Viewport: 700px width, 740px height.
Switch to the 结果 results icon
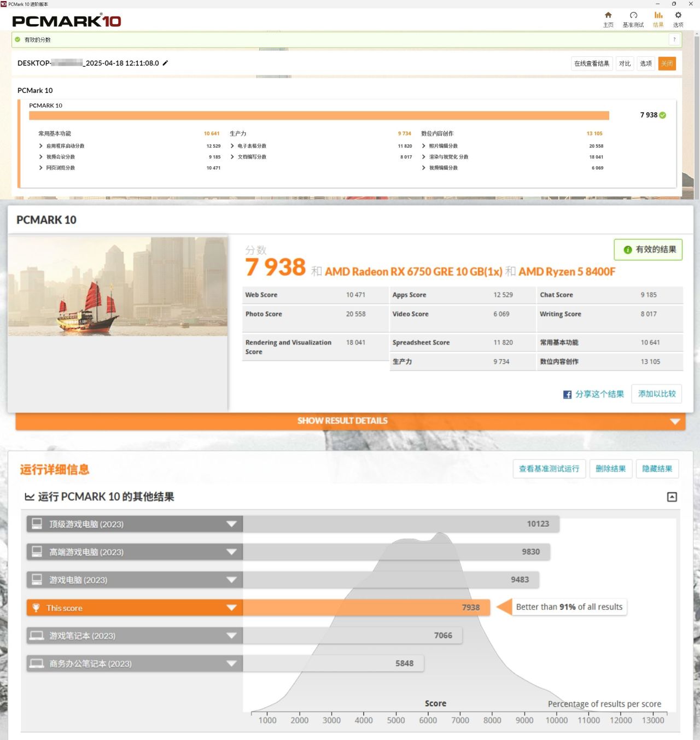point(658,15)
